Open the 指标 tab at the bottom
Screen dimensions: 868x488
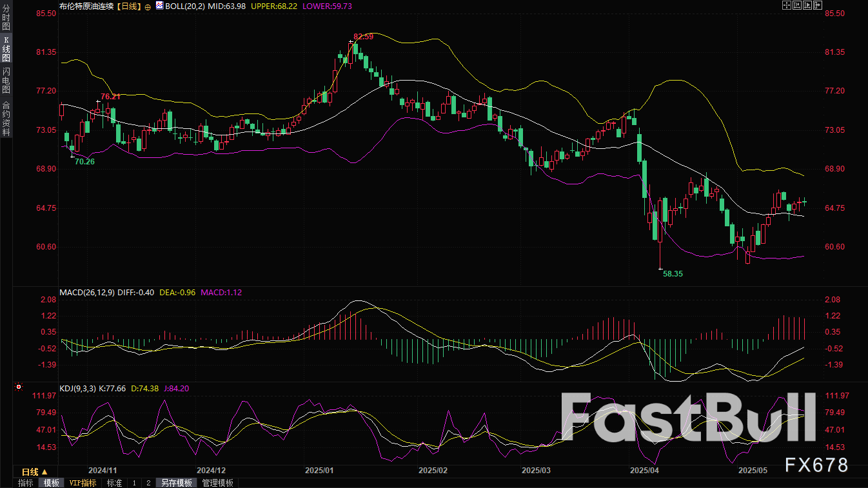[26, 483]
